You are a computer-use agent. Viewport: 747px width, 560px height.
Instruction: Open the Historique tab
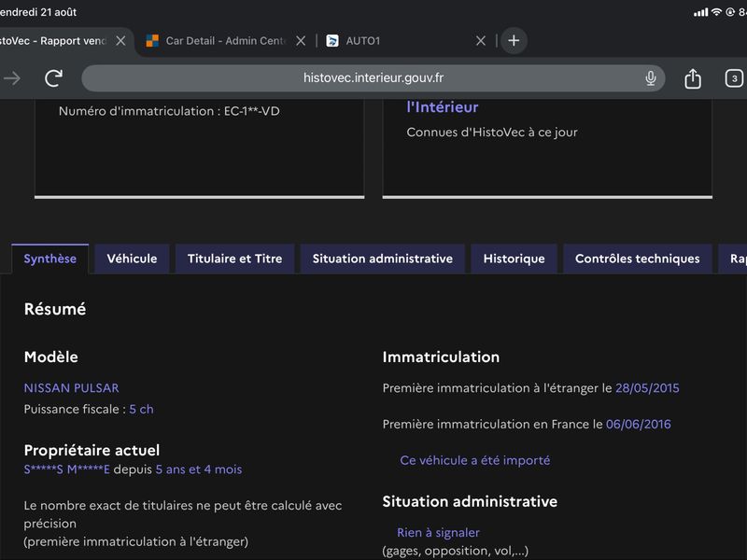pyautogui.click(x=514, y=259)
